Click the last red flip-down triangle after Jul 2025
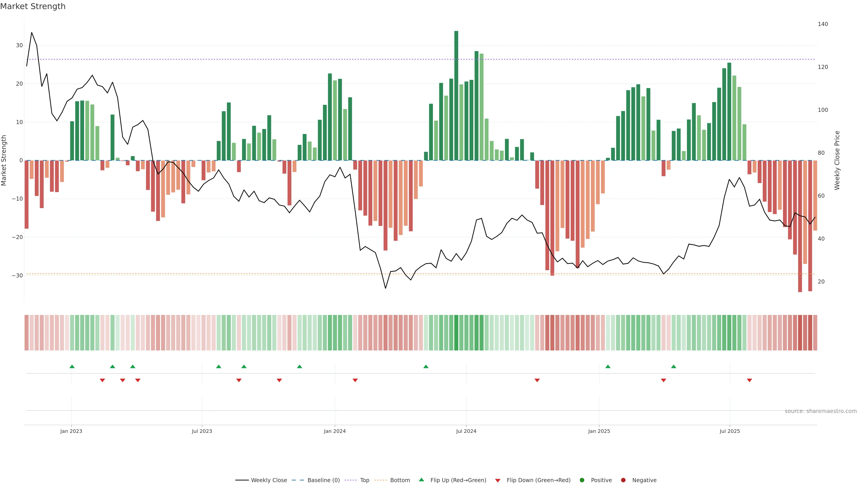 tap(749, 380)
